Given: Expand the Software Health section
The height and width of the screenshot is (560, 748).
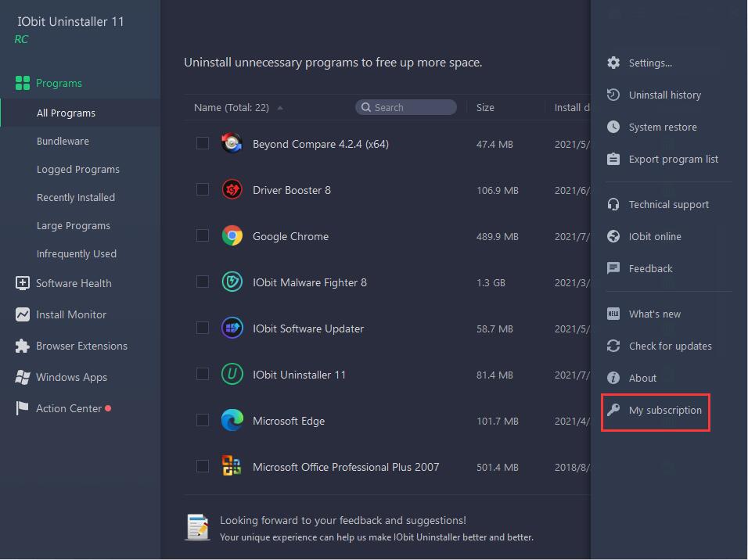Looking at the screenshot, I should (x=74, y=283).
